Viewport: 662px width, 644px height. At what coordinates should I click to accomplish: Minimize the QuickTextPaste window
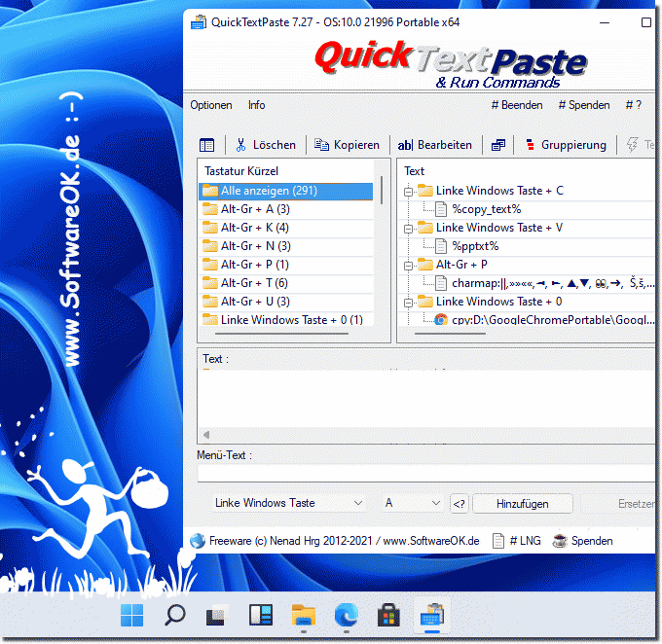(x=605, y=22)
